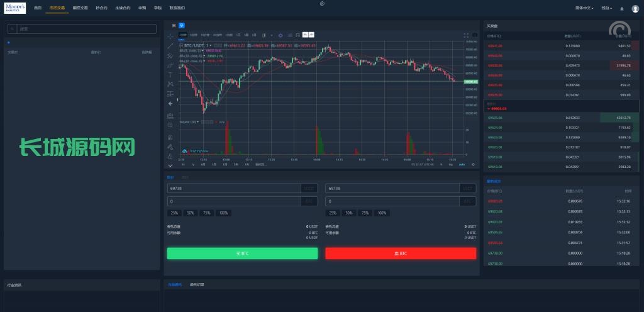Click the back arrow in chart toolbar
644x312 pixels.
[x=170, y=103]
